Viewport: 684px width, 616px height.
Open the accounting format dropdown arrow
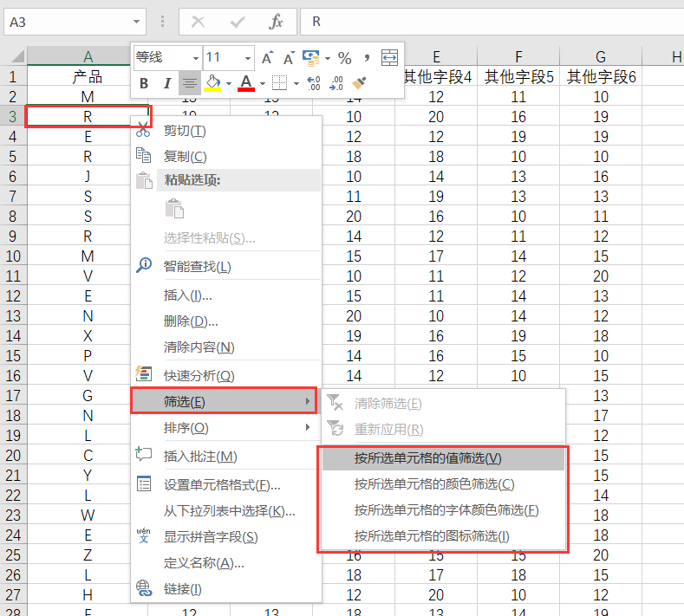(328, 58)
